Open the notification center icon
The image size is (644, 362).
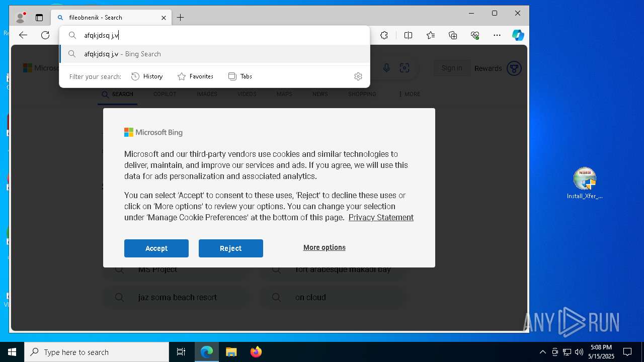627,352
